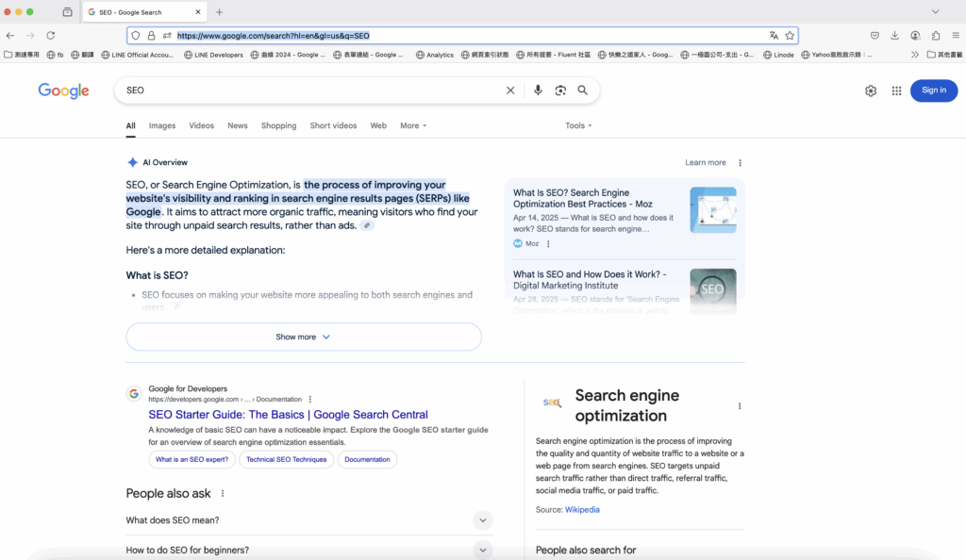The image size is (966, 560).
Task: Open the Digital Marketing Institute source card
Action: coord(625,288)
